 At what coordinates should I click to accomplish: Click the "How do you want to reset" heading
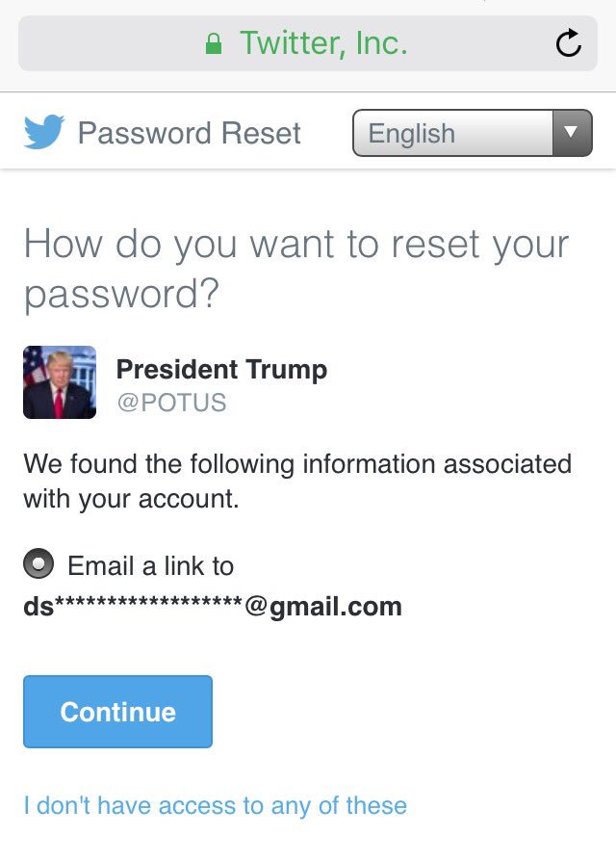point(296,244)
